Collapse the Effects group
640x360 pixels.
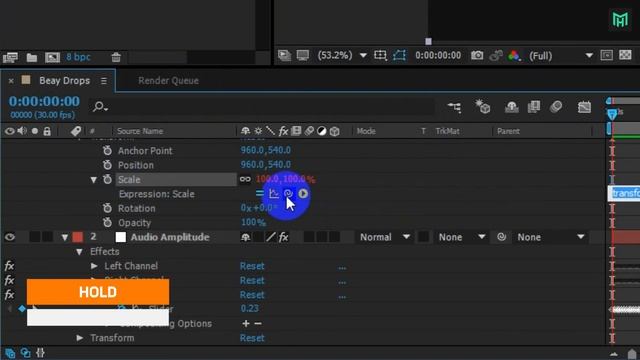coord(79,252)
